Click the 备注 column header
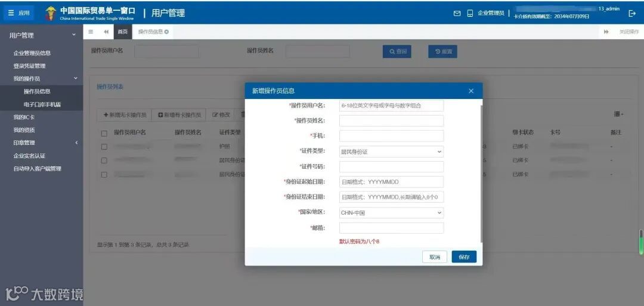Viewport: 644px width, 306px height. coord(615,132)
